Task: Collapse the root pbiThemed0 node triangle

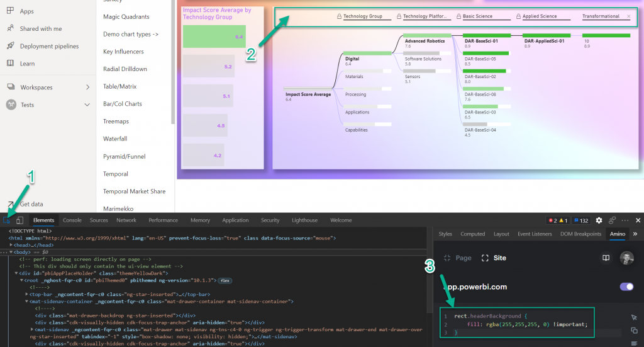Action: (22, 280)
